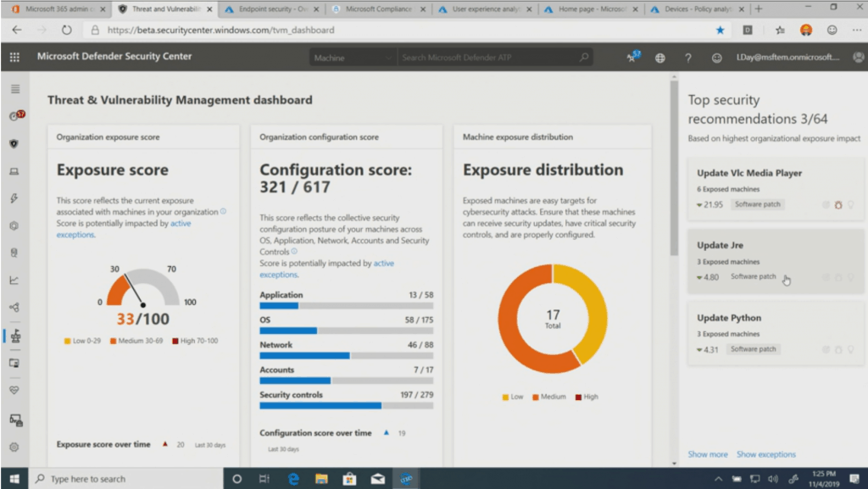Click the browser Refresh button
The width and height of the screenshot is (868, 489).
[66, 30]
